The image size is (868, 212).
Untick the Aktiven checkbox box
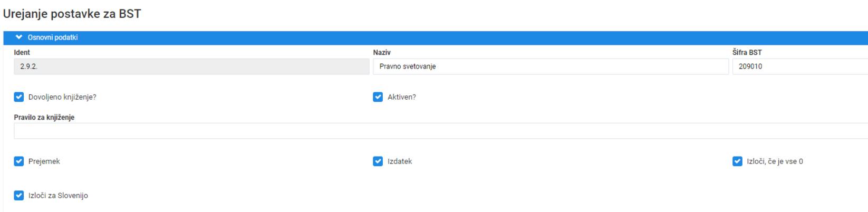point(378,97)
